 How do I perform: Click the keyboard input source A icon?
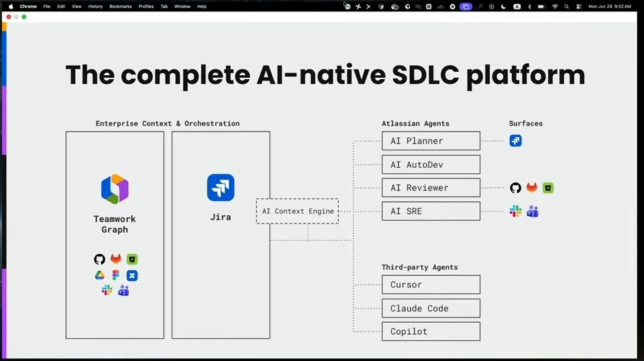click(x=517, y=7)
